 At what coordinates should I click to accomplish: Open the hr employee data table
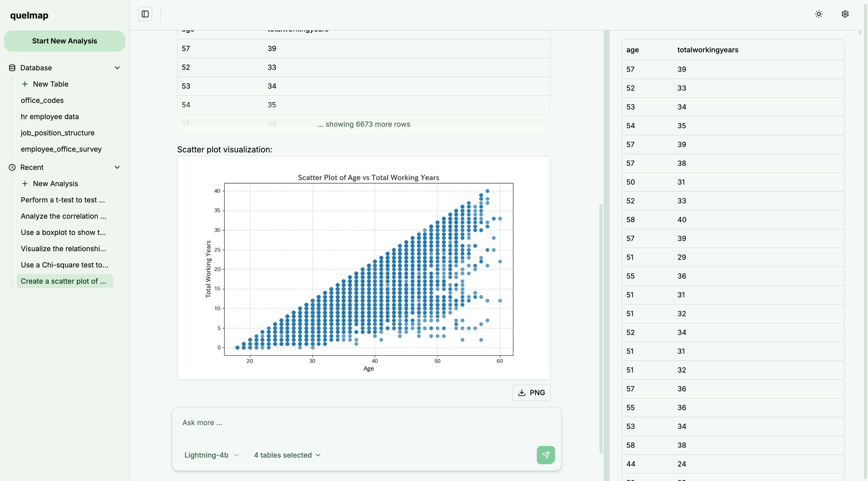pyautogui.click(x=50, y=117)
